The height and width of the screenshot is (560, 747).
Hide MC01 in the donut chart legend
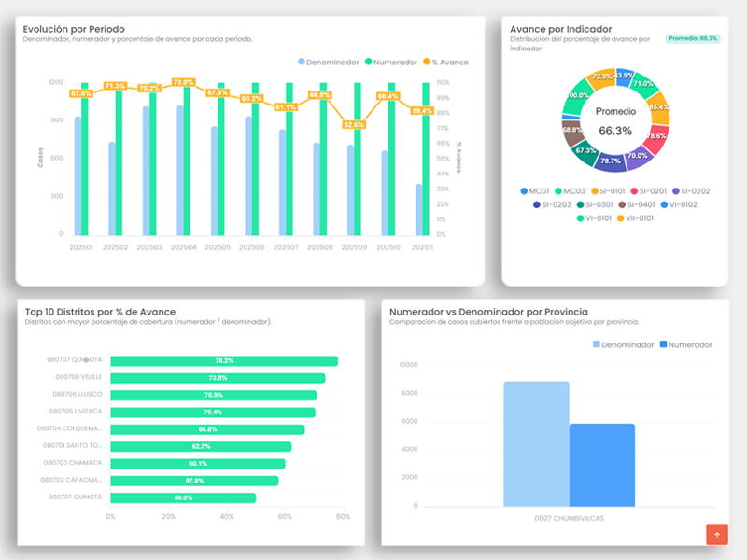534,191
